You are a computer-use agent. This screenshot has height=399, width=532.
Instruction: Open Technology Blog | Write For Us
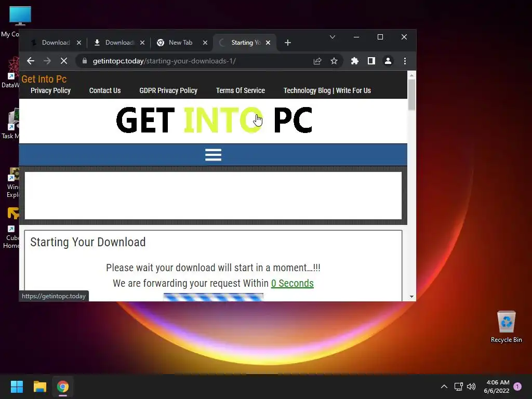pos(327,90)
